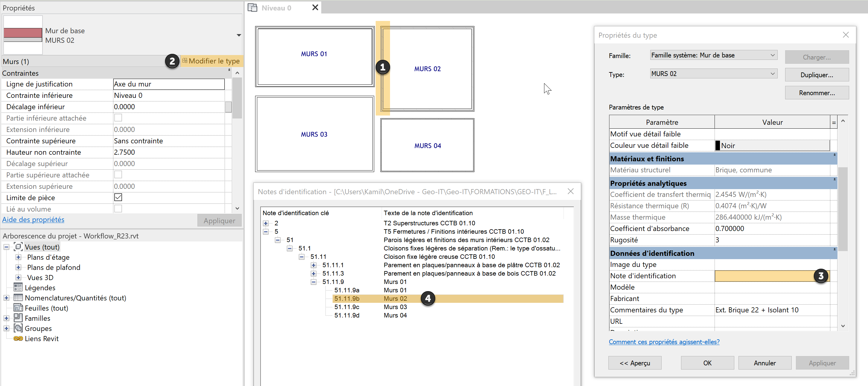Viewport: 868px width, 386px height.
Task: Click the Légendes icon in project browser
Action: pyautogui.click(x=18, y=287)
